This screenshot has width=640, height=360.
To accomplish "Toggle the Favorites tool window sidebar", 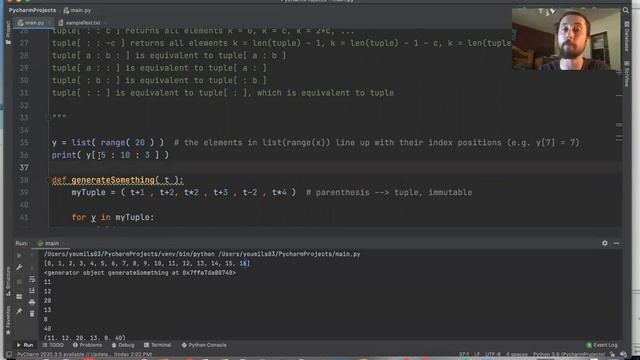I will pyautogui.click(x=8, y=320).
